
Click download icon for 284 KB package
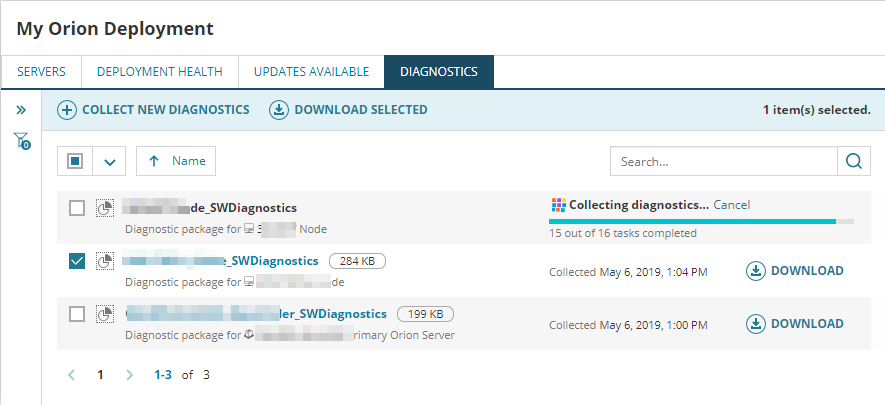[x=756, y=271]
